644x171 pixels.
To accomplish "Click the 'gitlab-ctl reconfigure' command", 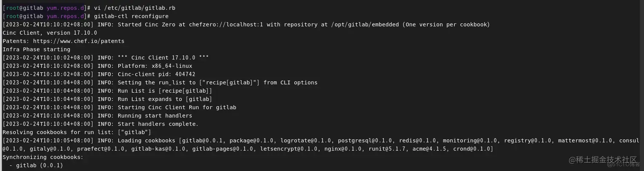I will [x=131, y=16].
